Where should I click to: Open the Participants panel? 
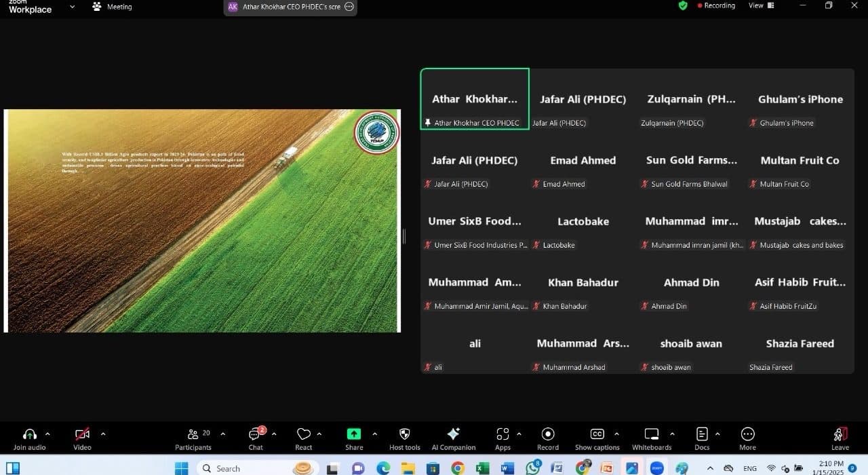pos(193,435)
